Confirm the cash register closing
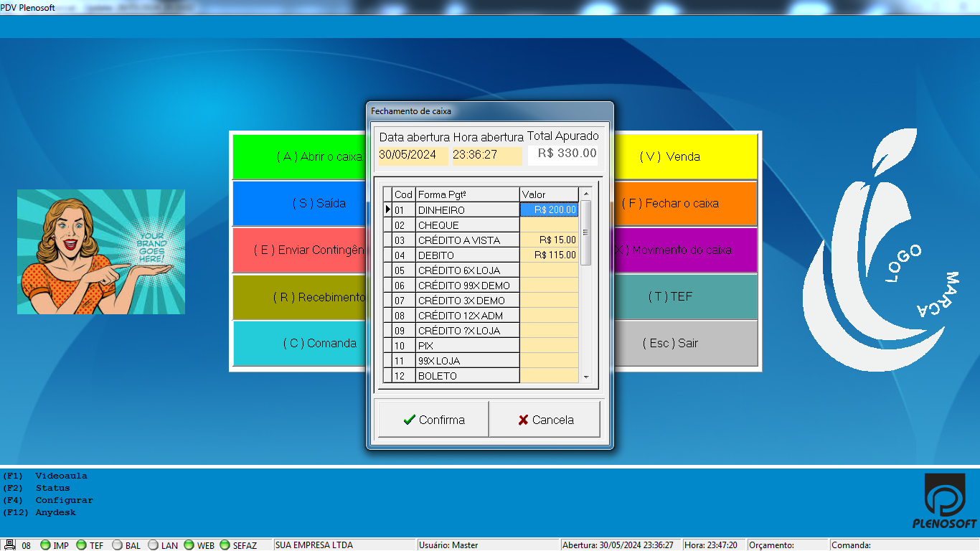The image size is (980, 551). pos(433,420)
